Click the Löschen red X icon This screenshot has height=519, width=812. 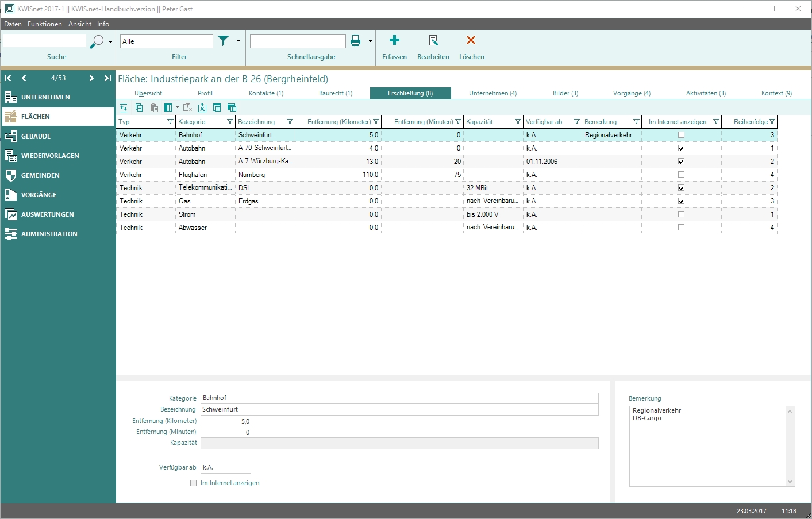[471, 40]
